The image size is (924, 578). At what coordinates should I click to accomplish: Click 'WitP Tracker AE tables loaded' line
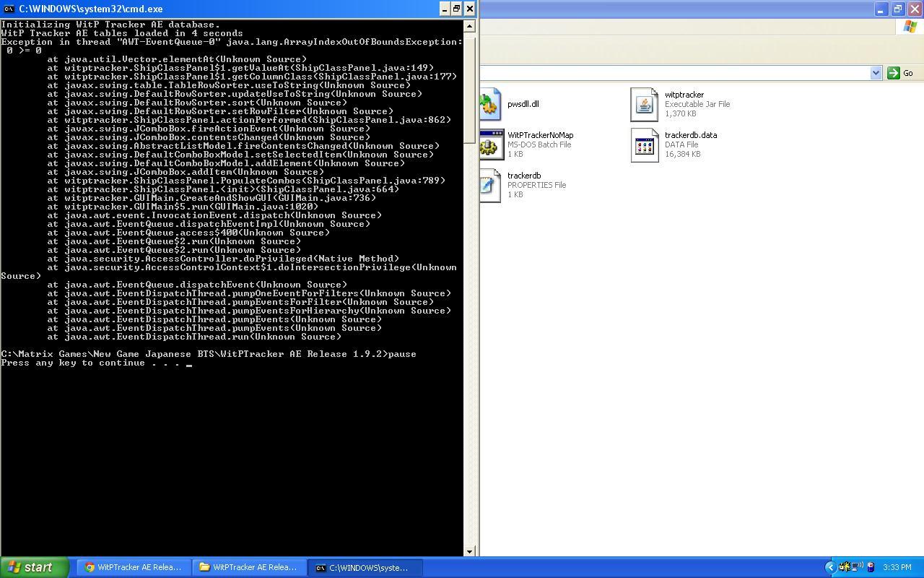coord(122,33)
